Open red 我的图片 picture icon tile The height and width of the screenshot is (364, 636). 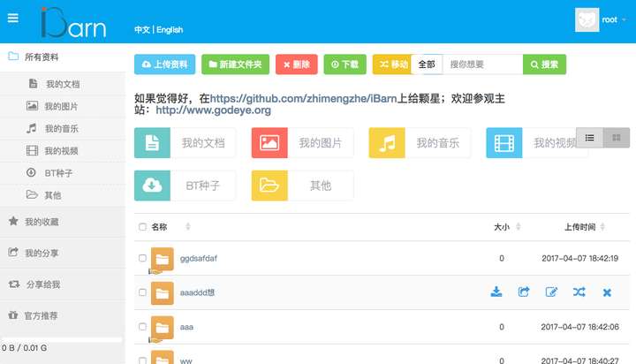click(269, 143)
